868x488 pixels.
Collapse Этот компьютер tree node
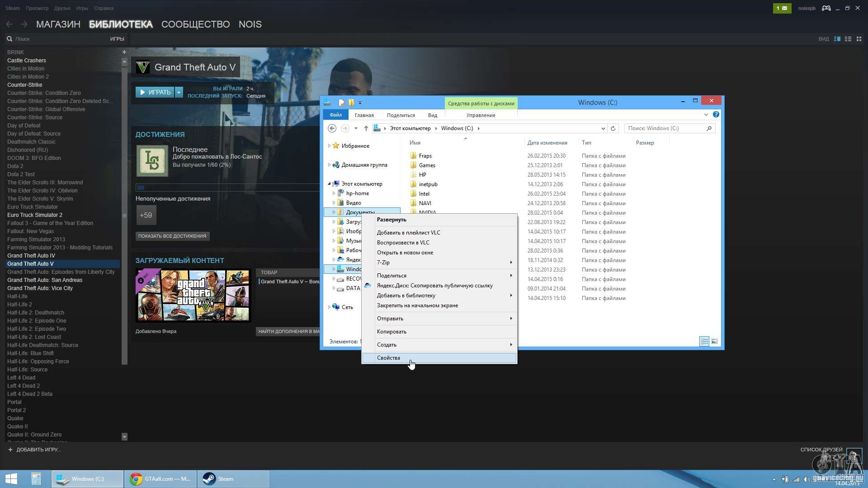[x=329, y=184]
